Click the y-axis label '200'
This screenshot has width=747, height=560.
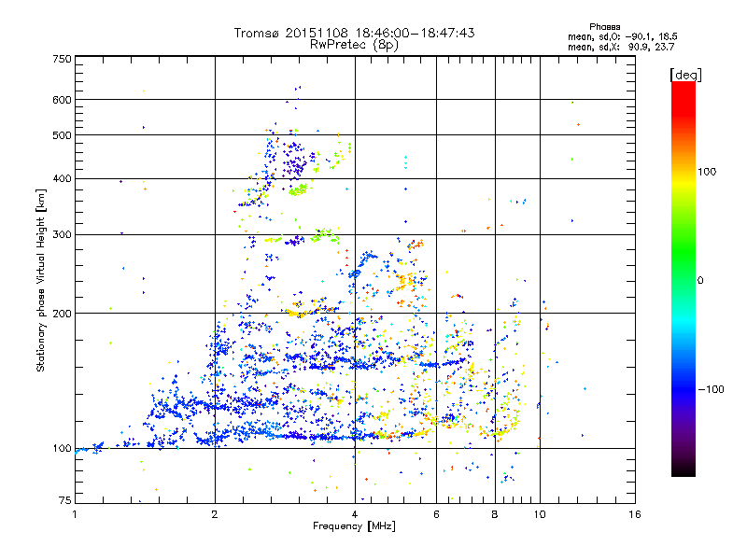tap(62, 314)
